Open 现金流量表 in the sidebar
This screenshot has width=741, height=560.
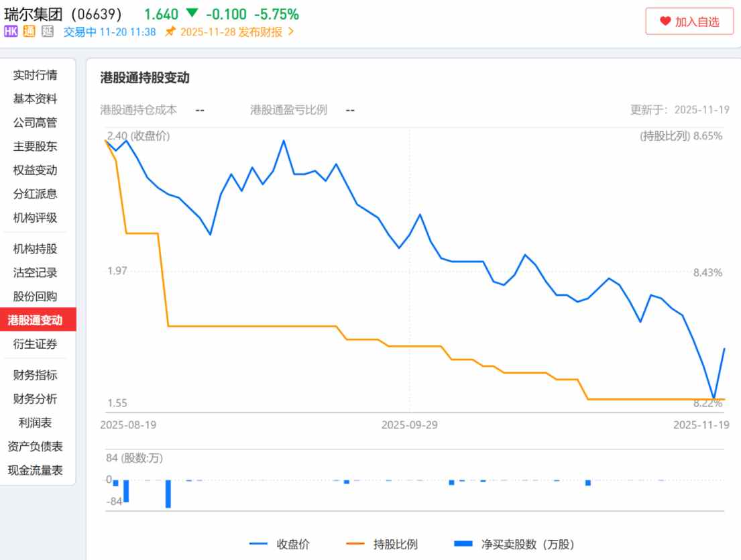(36, 470)
